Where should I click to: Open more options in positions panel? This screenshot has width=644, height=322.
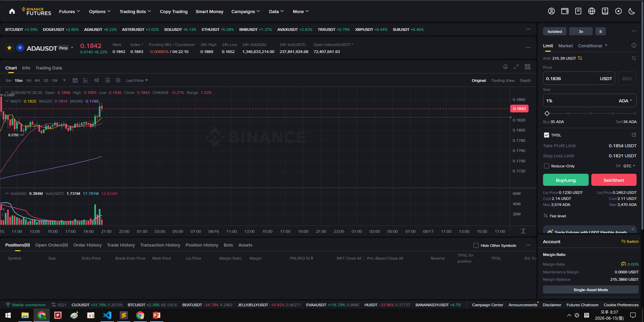[528, 245]
